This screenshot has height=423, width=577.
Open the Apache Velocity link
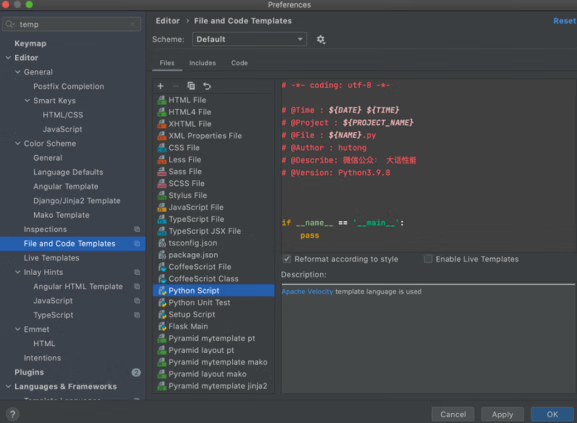pyautogui.click(x=307, y=292)
